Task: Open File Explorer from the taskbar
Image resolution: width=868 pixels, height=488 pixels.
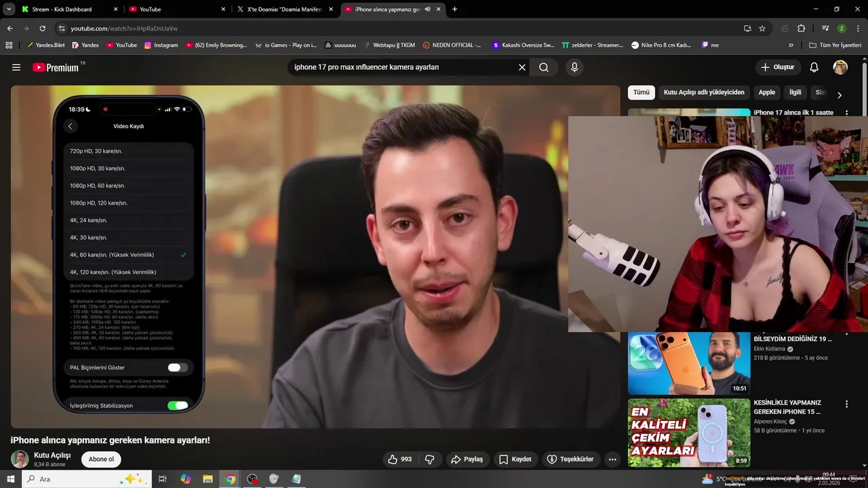Action: pos(208,479)
